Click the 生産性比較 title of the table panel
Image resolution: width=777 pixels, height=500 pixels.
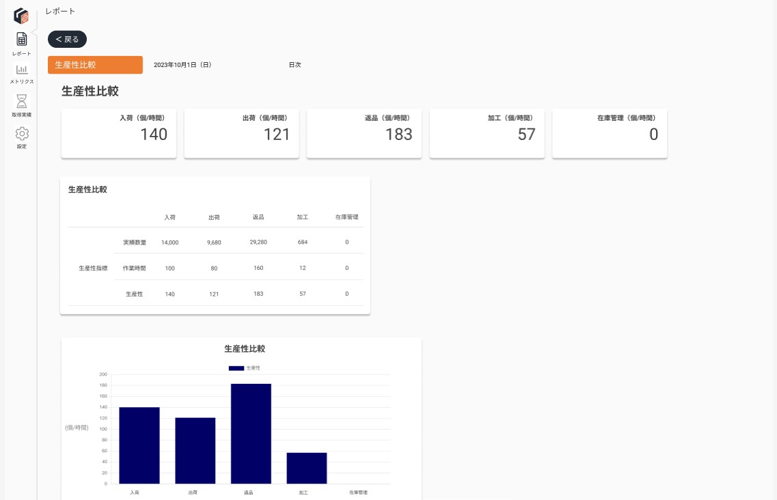click(88, 189)
